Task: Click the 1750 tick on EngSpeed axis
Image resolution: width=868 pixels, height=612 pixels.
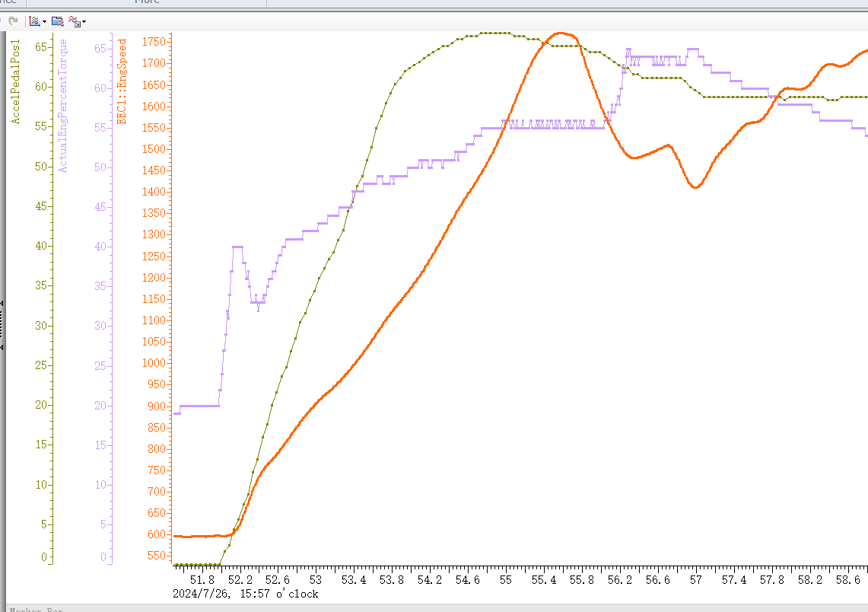Action: pos(154,42)
